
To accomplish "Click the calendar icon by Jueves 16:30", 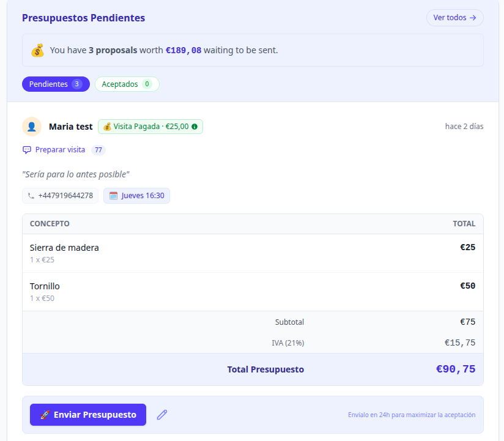I will [113, 196].
